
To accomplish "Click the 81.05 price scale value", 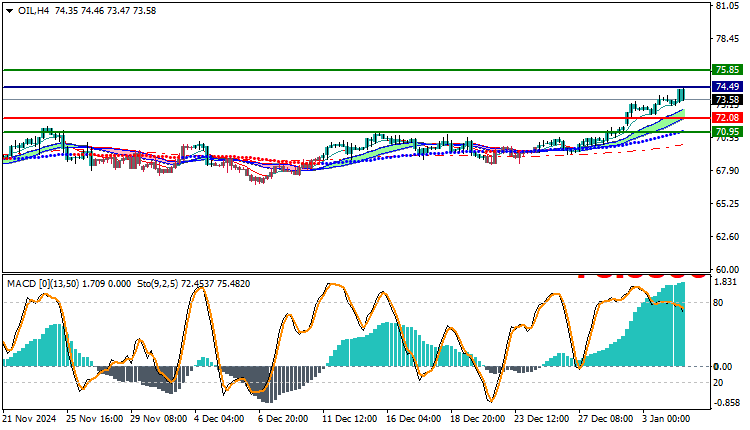I will coord(727,6).
